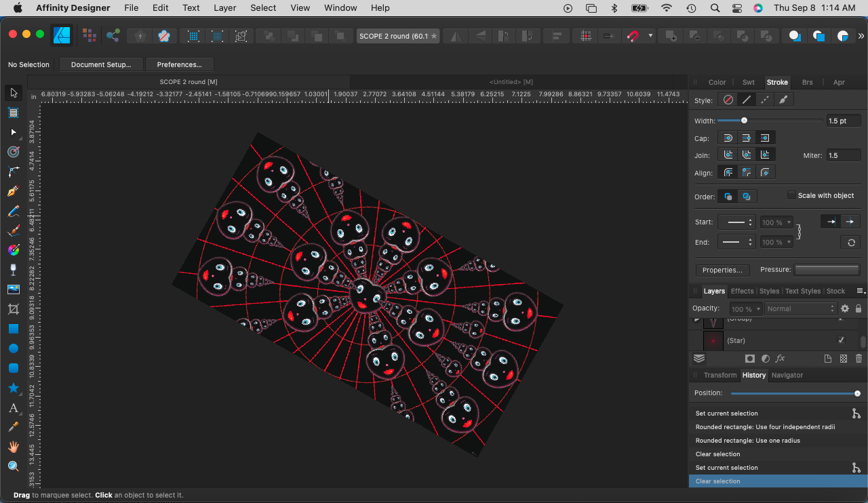Open Start arrowhead size percentage dropdown

click(x=776, y=222)
